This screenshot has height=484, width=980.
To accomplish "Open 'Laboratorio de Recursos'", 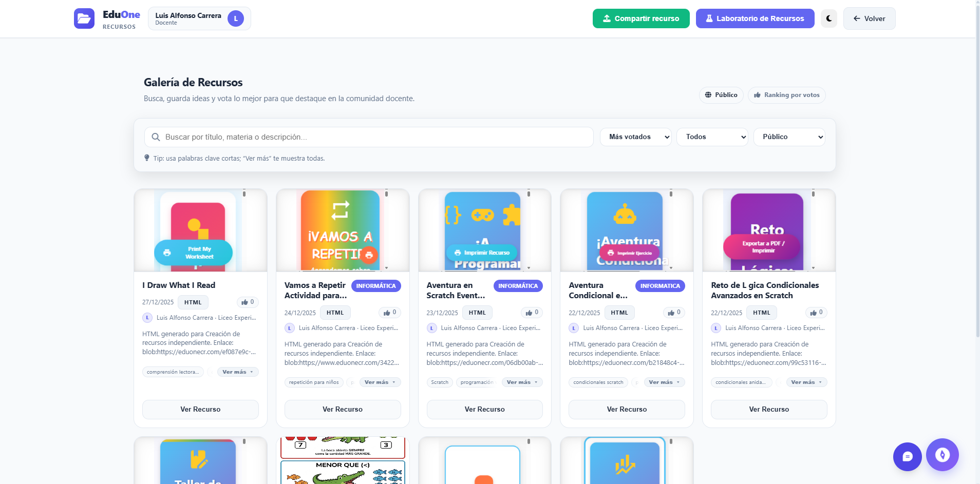I will pyautogui.click(x=755, y=18).
